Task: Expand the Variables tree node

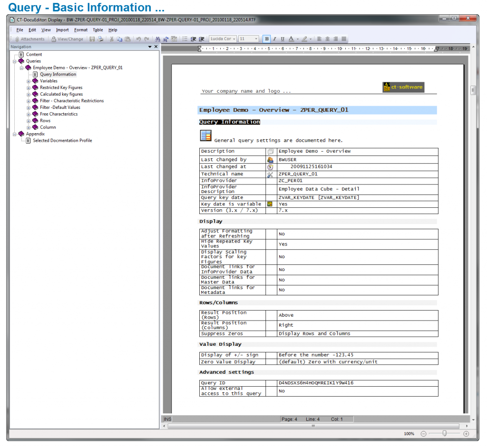Action: coord(29,81)
